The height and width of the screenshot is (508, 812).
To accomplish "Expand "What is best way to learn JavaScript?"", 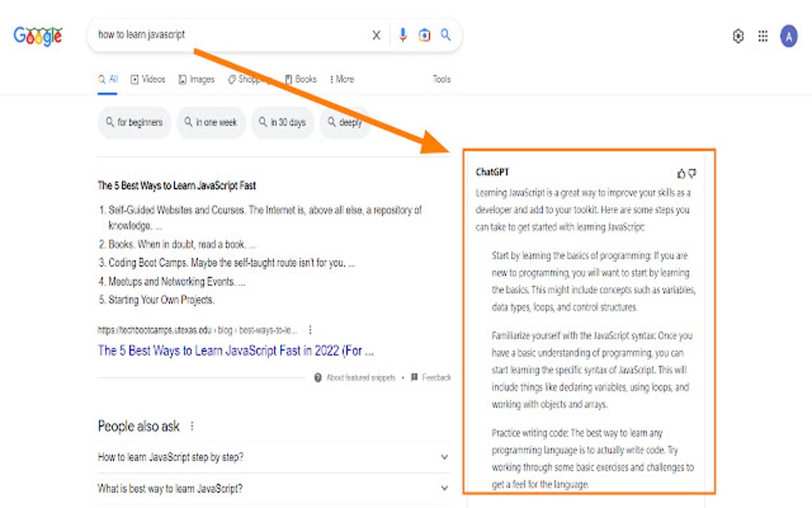I will point(444,487).
